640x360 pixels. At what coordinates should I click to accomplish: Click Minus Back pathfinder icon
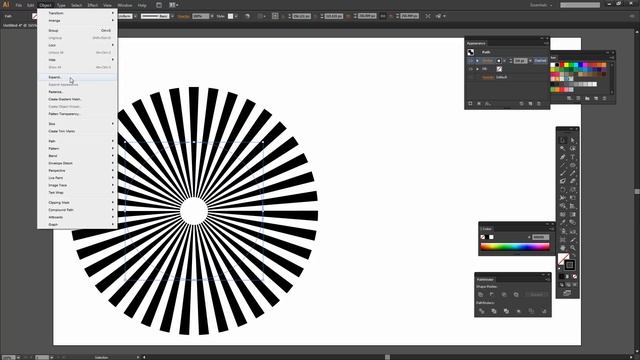point(544,311)
